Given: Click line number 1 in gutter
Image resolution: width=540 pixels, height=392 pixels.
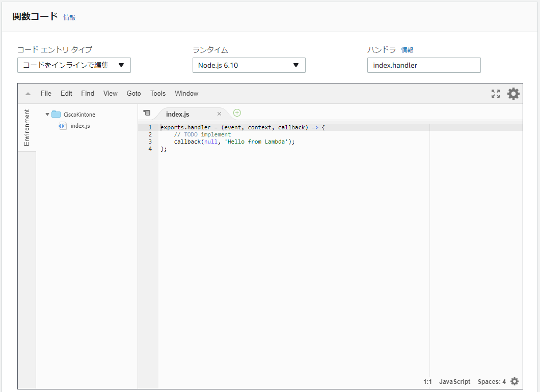Looking at the screenshot, I should (150, 127).
